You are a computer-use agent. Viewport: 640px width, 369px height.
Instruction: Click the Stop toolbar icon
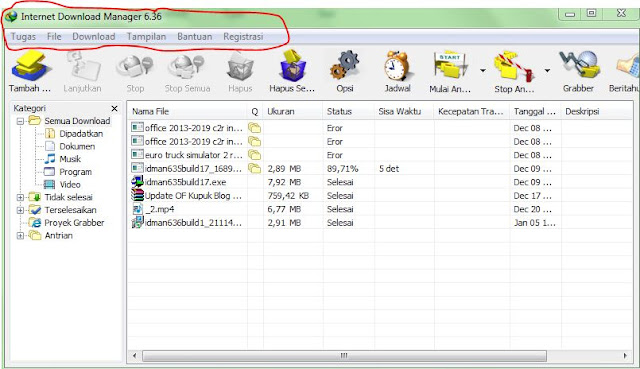tap(135, 67)
